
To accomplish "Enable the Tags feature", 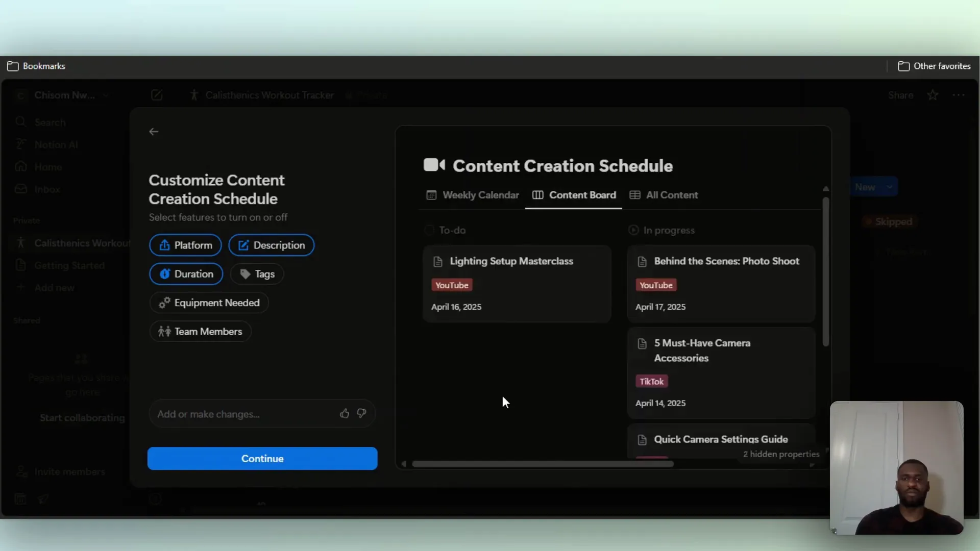I will 257,274.
